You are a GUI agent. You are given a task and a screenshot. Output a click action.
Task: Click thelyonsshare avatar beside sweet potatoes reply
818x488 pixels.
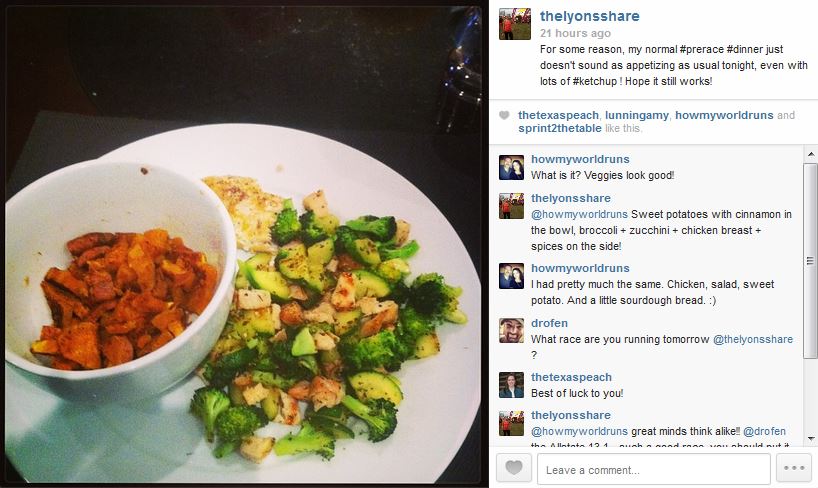[x=511, y=206]
